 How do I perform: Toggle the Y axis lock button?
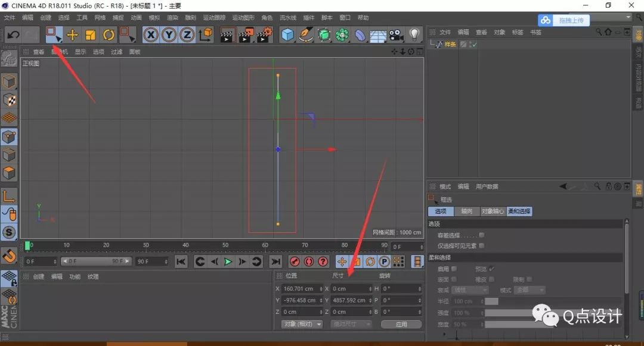pyautogui.click(x=168, y=35)
